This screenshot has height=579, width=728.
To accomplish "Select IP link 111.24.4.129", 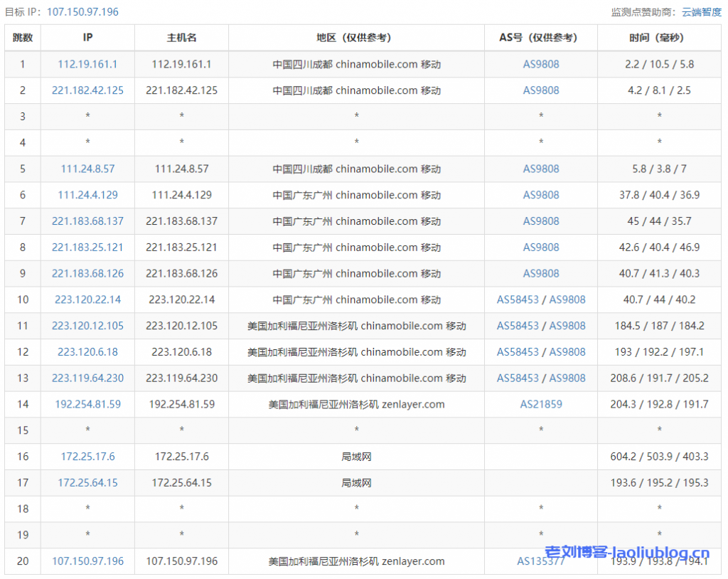I will coord(87,195).
